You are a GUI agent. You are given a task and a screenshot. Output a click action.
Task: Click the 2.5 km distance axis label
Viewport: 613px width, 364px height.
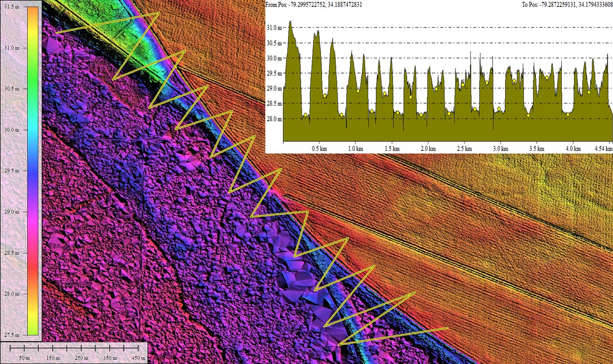[464, 149]
